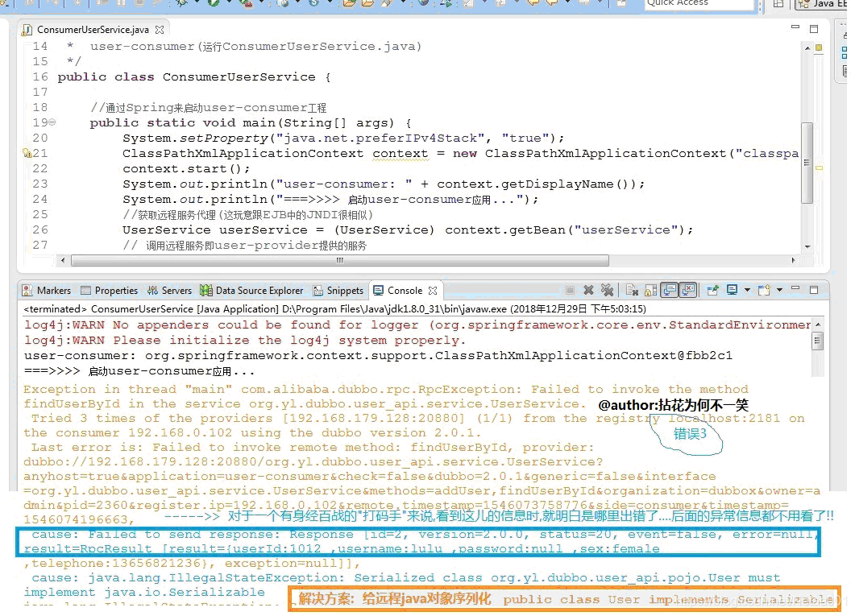
Task: Click the editor horizontal scrollbar left arrow
Action: tap(63, 260)
